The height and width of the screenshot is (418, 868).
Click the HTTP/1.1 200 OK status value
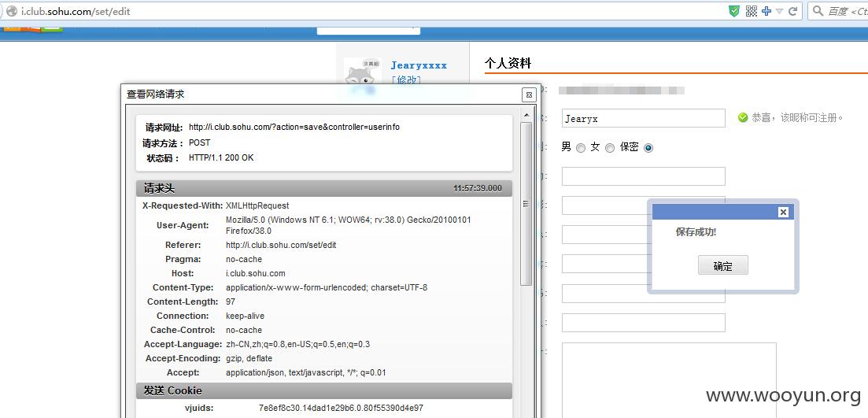pos(221,157)
